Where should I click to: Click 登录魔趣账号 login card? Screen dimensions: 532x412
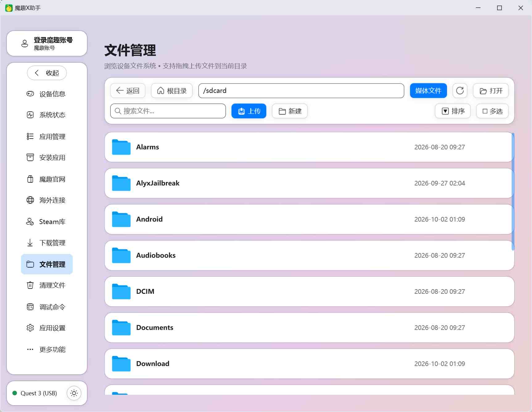coord(47,44)
